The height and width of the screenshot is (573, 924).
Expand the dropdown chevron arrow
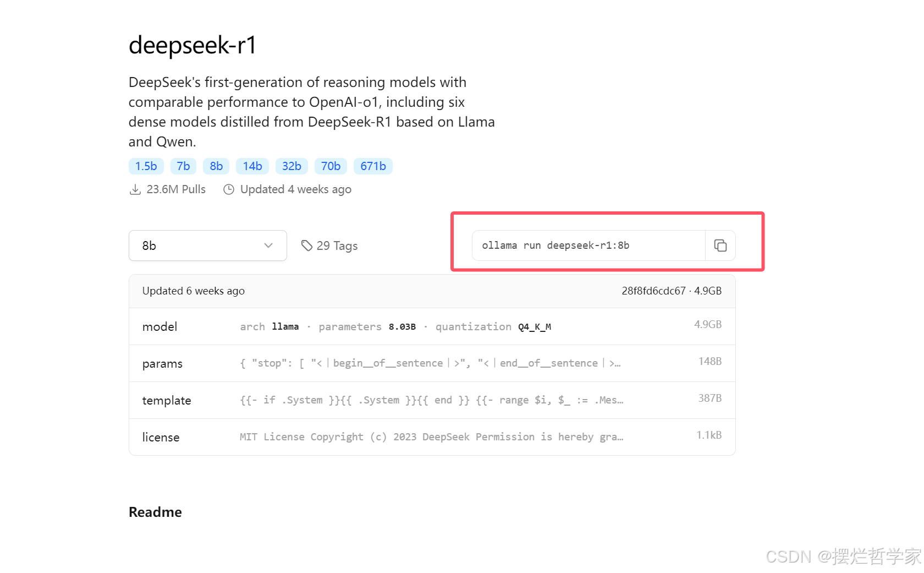pyautogui.click(x=268, y=245)
